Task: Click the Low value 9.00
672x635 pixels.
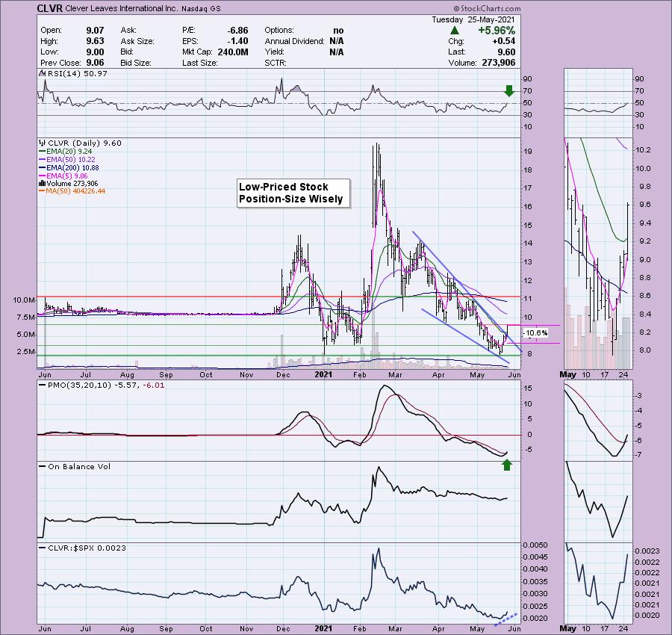Action: click(95, 52)
